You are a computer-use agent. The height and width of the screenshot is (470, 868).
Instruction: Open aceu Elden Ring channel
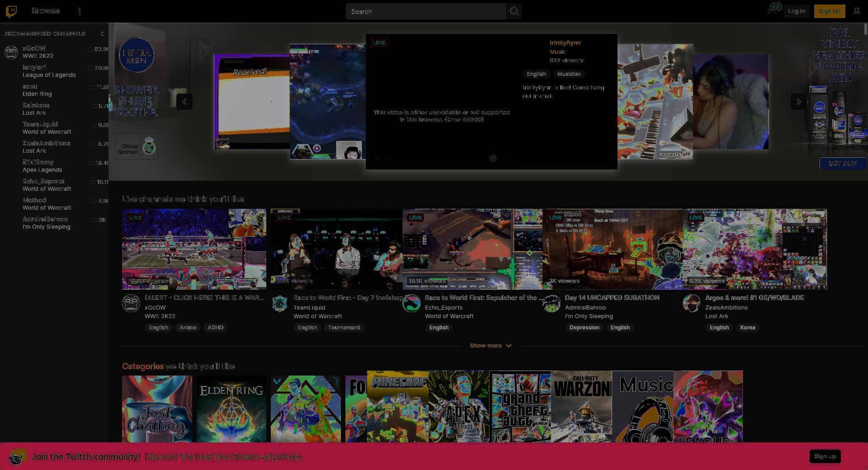54,90
